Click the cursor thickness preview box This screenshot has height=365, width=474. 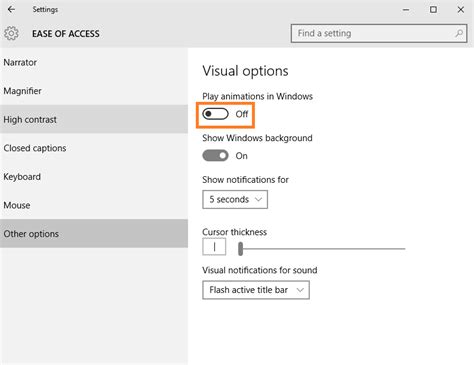point(214,247)
